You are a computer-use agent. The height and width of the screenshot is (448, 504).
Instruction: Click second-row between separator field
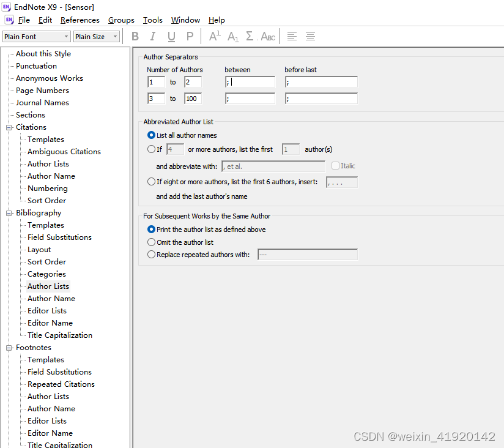(250, 99)
